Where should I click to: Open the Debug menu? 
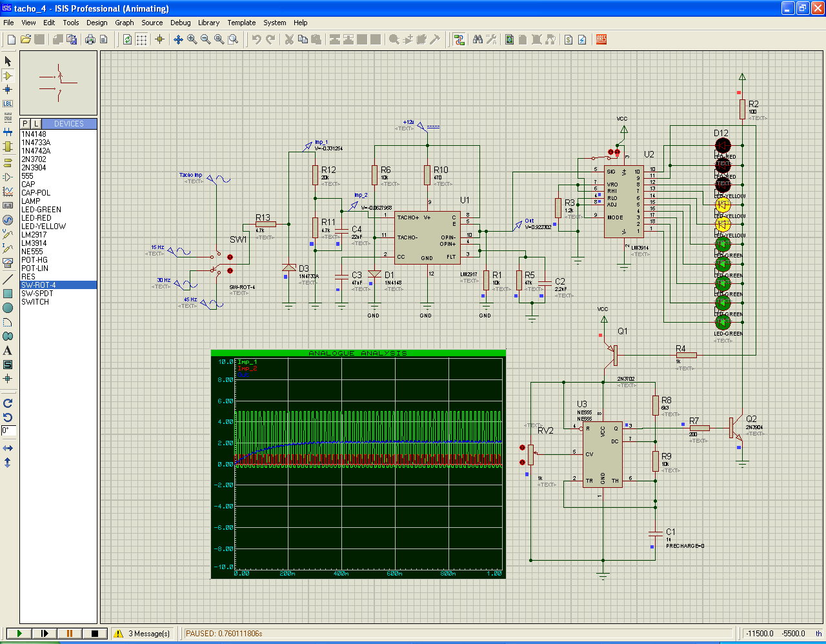tap(180, 23)
